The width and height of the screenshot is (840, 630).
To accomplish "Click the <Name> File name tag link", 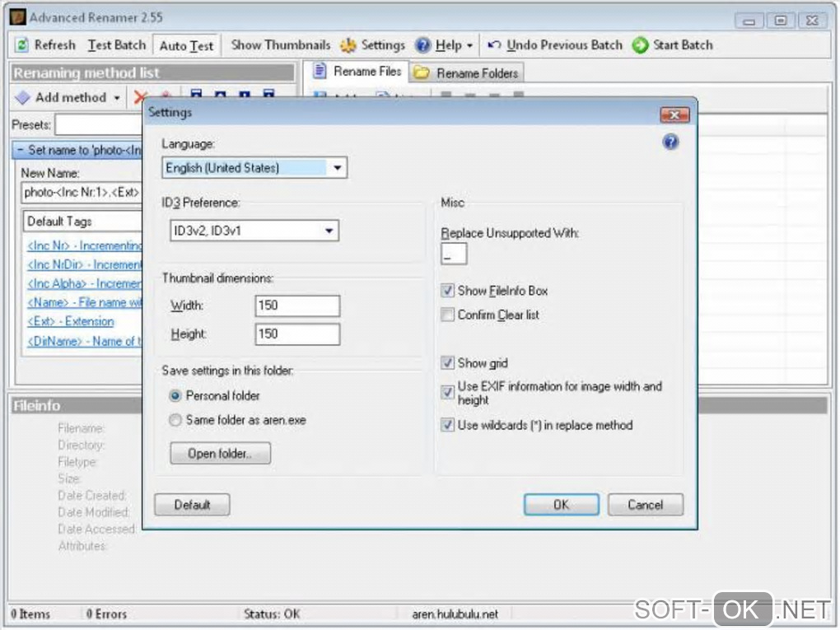I will 85,302.
